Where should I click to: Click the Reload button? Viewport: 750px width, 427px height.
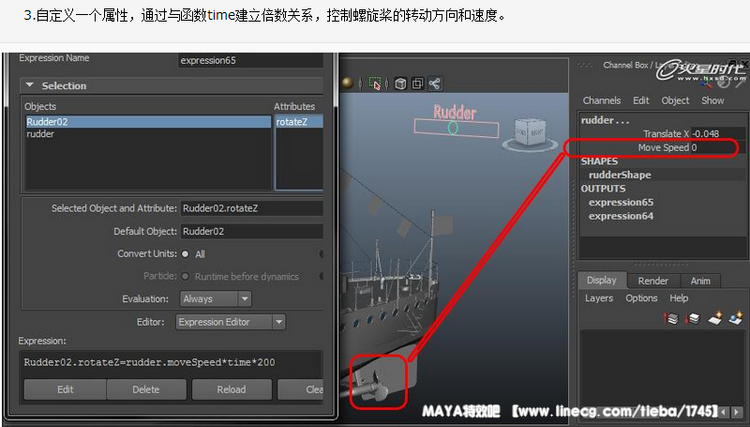tap(231, 389)
